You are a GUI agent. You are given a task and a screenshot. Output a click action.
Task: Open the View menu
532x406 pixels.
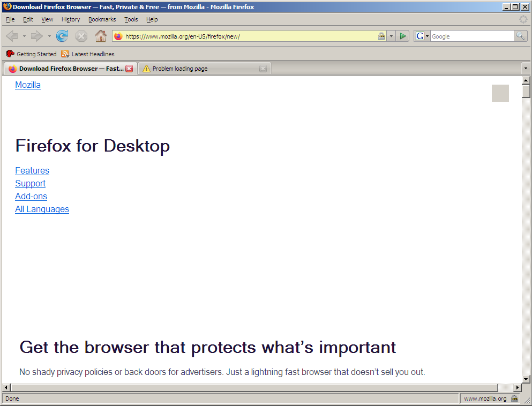tap(47, 19)
